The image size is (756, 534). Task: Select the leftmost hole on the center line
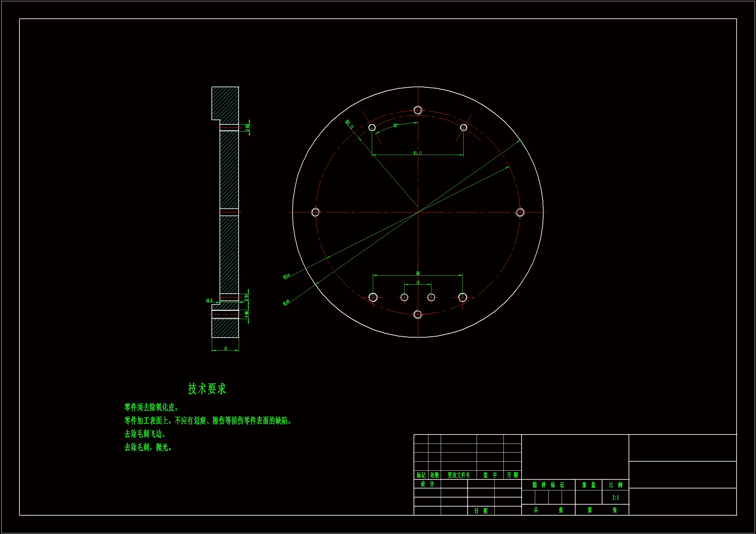tap(315, 212)
